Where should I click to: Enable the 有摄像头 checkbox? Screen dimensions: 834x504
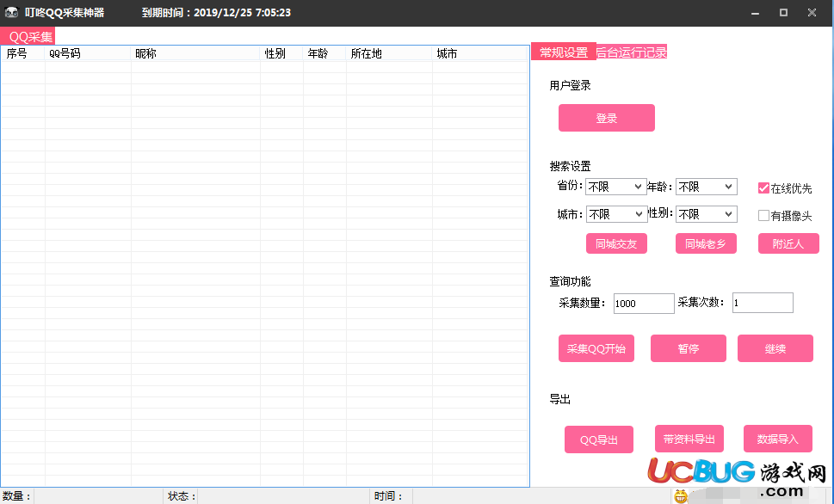tap(763, 215)
